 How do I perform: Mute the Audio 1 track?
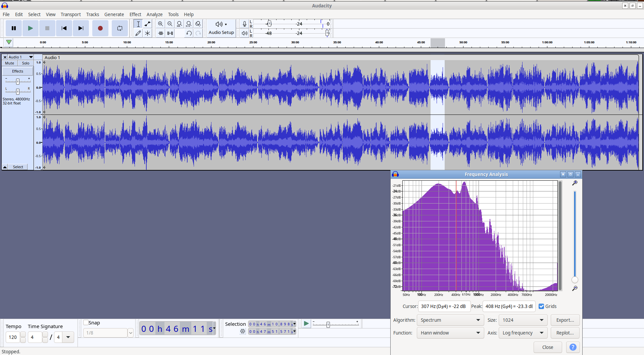pos(10,63)
